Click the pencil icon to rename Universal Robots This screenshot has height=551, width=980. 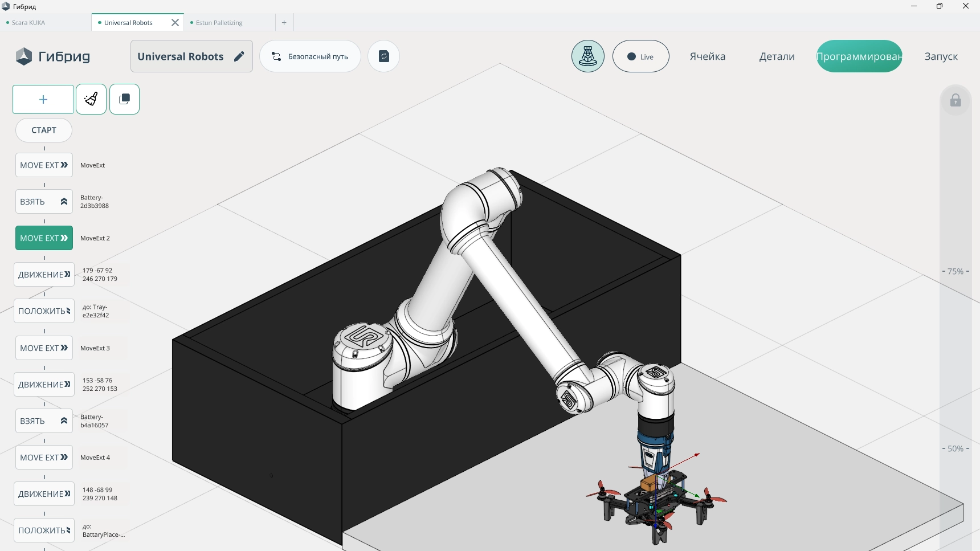coord(239,56)
